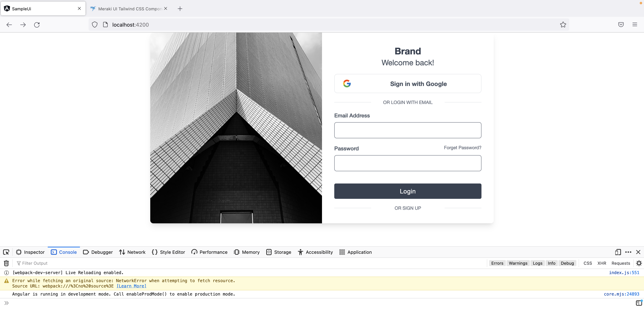
Task: Bookmark this page using the star icon
Action: point(563,25)
